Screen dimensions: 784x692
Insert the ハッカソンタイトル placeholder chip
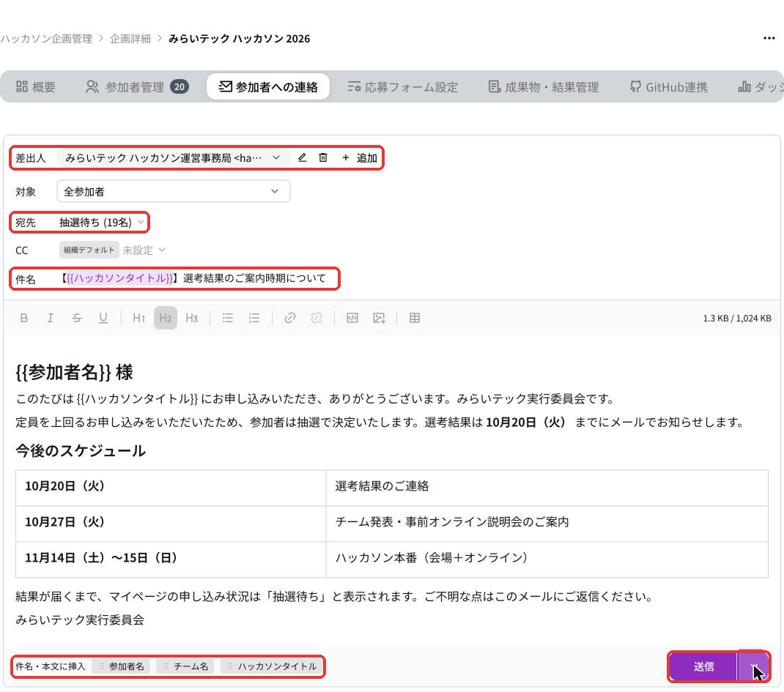pyautogui.click(x=272, y=666)
